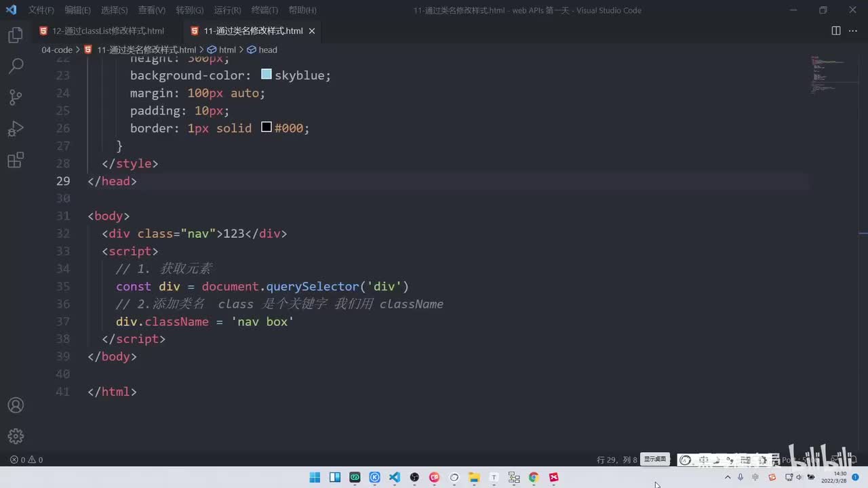868x488 pixels.
Task: Select the 11-通过类名修改样式.html tab
Action: pos(253,31)
